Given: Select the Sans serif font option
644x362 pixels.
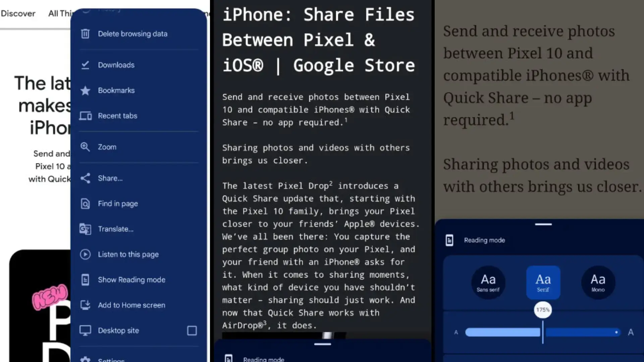Looking at the screenshot, I should coord(488,282).
